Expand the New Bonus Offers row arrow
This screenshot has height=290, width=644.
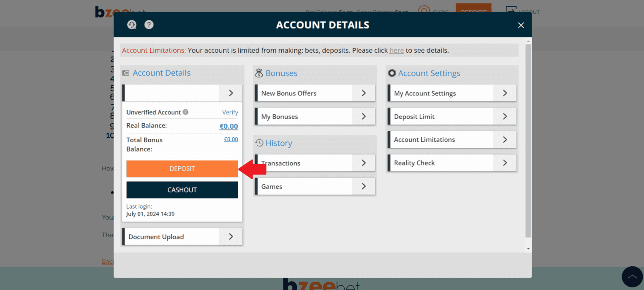coord(364,93)
